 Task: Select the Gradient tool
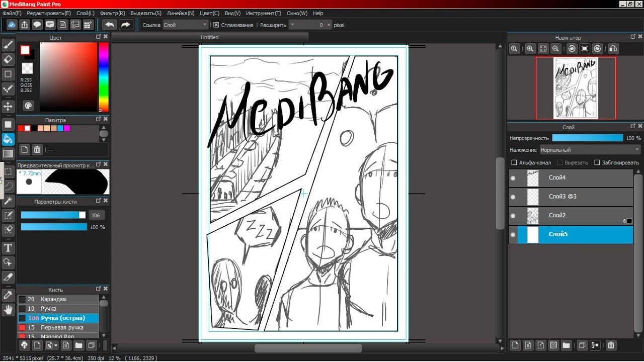[8, 154]
